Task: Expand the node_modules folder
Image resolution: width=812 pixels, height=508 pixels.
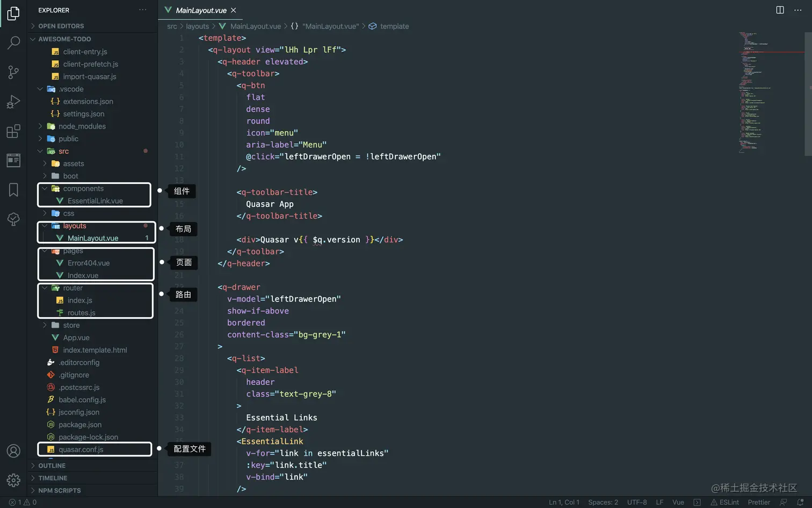Action: 92,126
